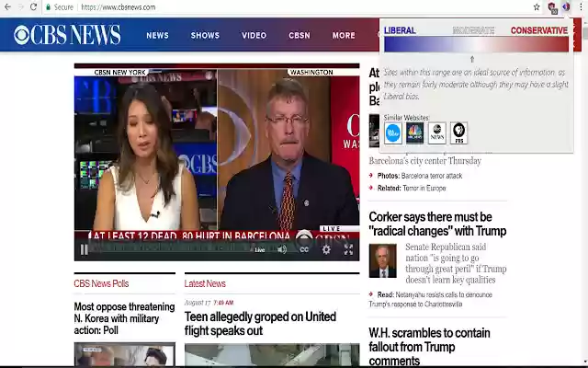Image resolution: width=588 pixels, height=368 pixels.
Task: Click the cbsnews.com address bar
Action: click(119, 7)
